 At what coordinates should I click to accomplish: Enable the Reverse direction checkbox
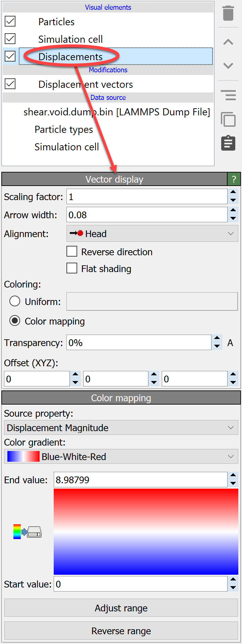coord(72,252)
